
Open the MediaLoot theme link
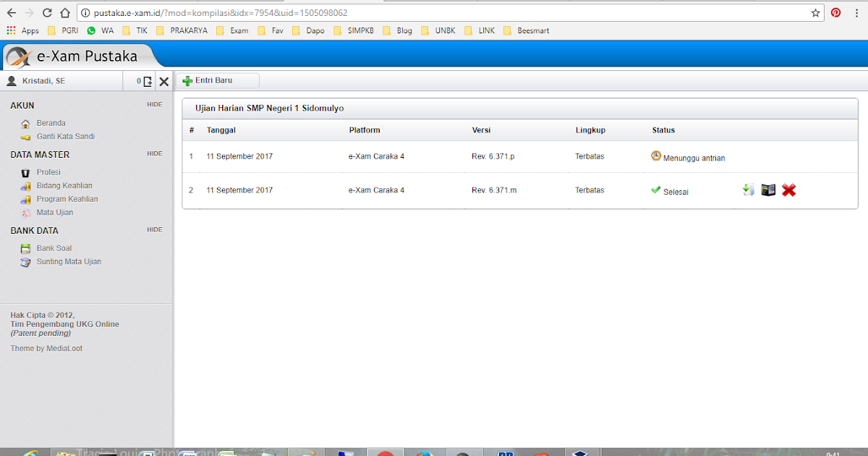(x=64, y=348)
